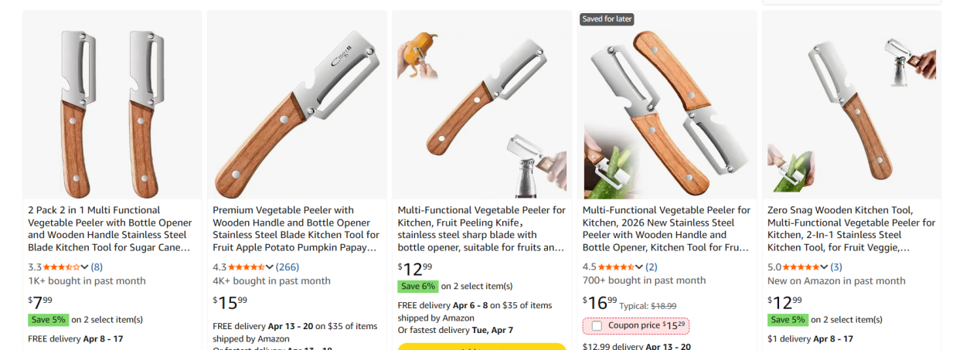
Task: Expand the 4.3 star rating breakdown chevron
Action: click(x=269, y=267)
